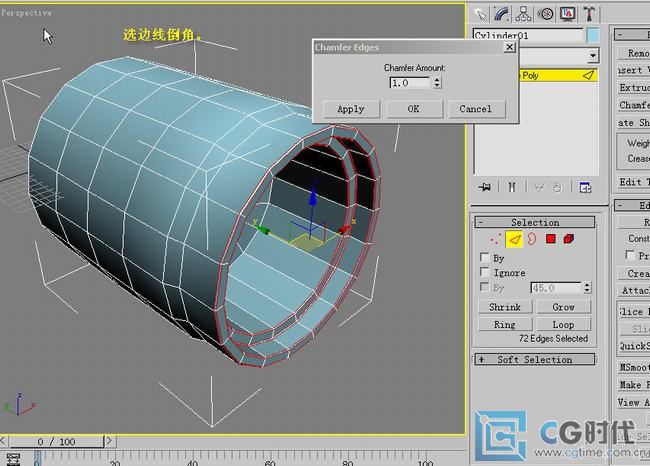Click Apply in Chamfer Edges dialog
650x466 pixels.
tap(351, 109)
